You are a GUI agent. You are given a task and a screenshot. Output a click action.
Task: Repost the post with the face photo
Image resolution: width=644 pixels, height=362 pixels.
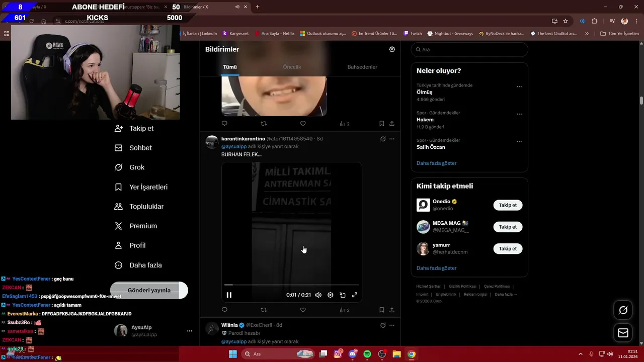[x=264, y=124]
